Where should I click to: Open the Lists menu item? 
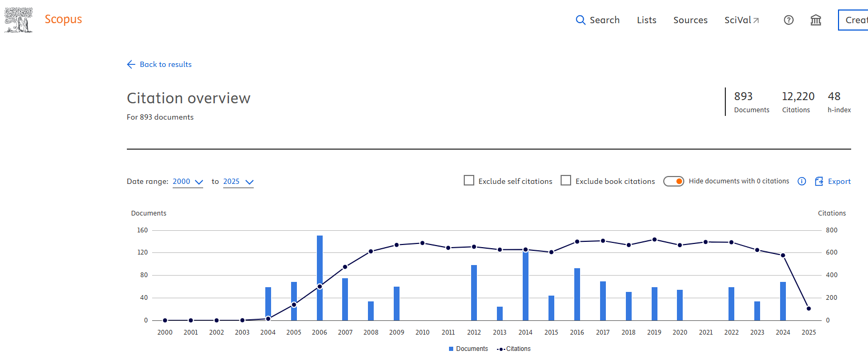(x=646, y=20)
